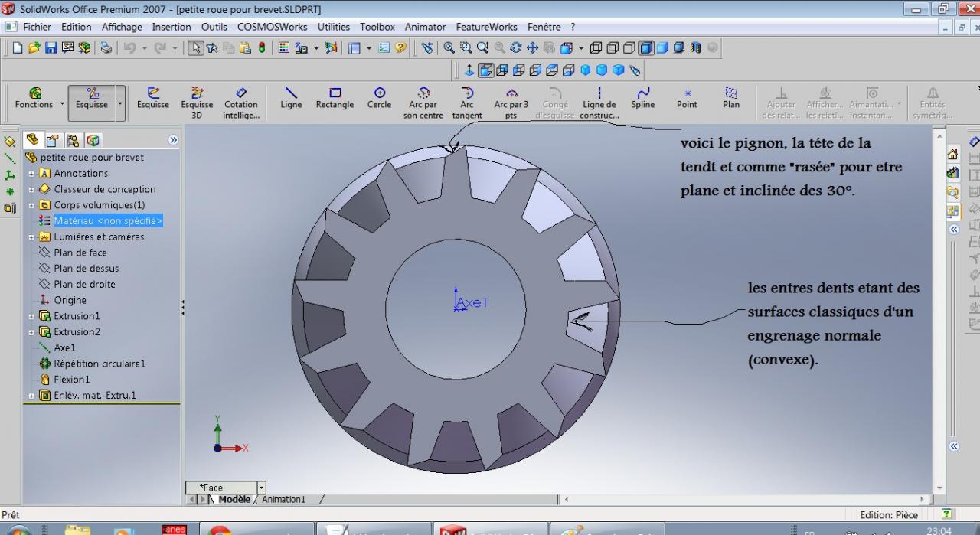Open the *Face view orientation dropdown
980x535 pixels.
point(261,488)
